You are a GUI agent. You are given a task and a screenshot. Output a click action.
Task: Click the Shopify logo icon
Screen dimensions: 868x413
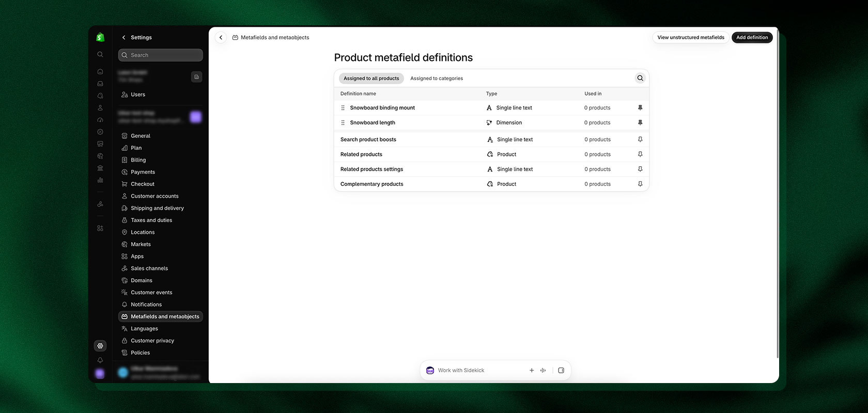coord(100,37)
